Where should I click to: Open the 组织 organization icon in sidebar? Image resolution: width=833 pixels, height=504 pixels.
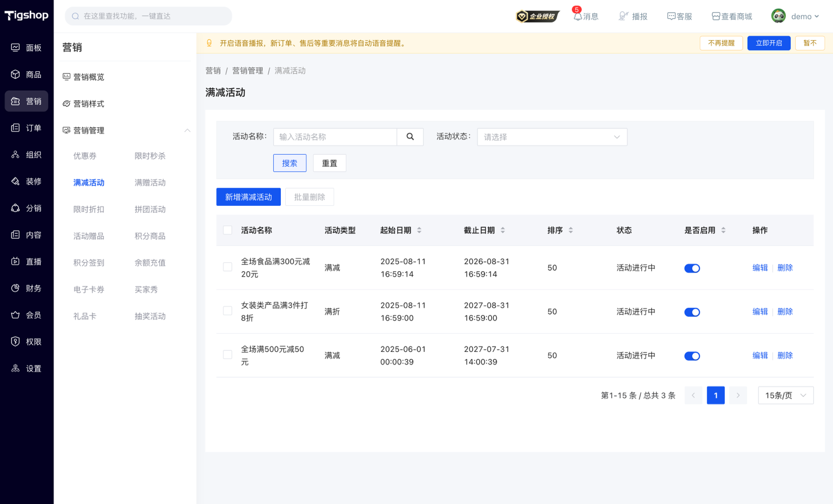(x=15, y=155)
